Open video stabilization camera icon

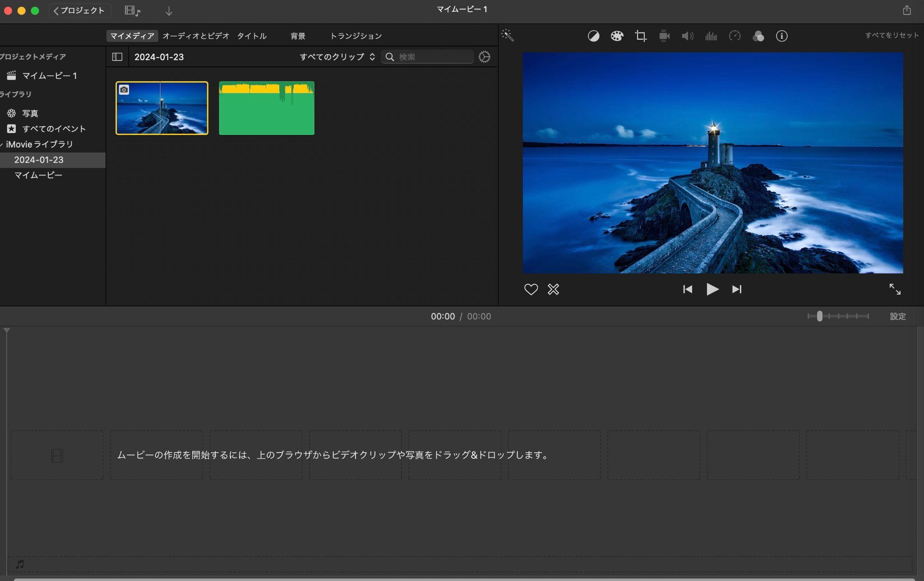664,36
